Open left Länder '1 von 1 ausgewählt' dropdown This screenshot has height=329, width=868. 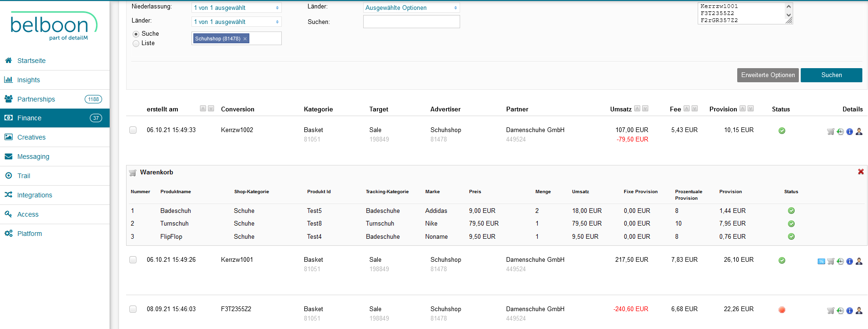pyautogui.click(x=237, y=22)
